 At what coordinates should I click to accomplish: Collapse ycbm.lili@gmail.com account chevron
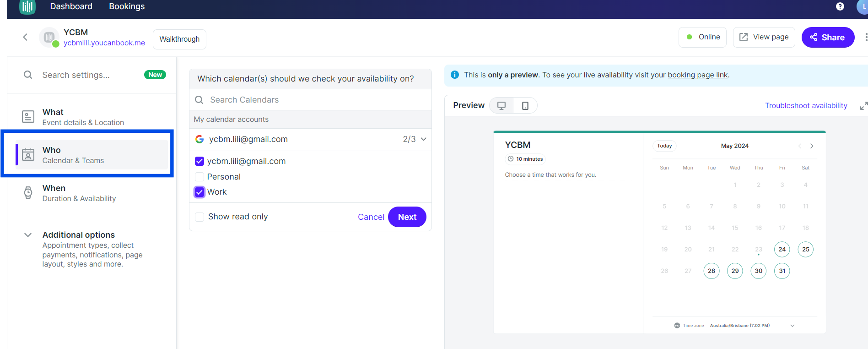(x=424, y=139)
